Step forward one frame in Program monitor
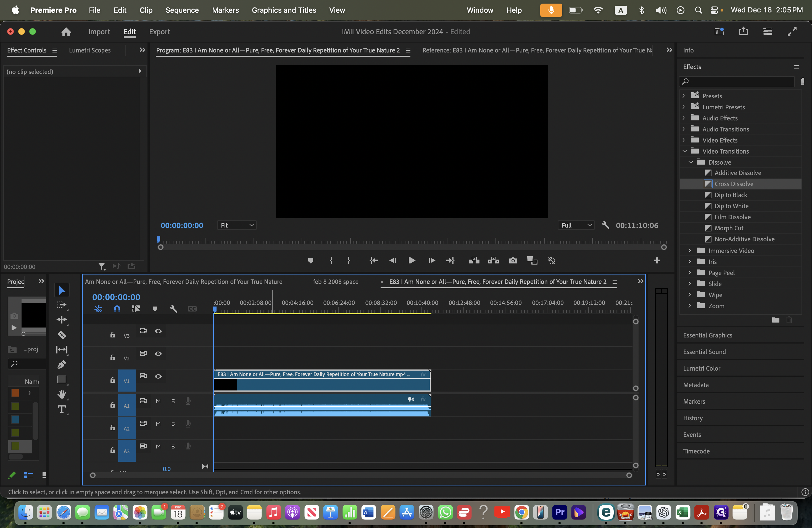 click(431, 261)
